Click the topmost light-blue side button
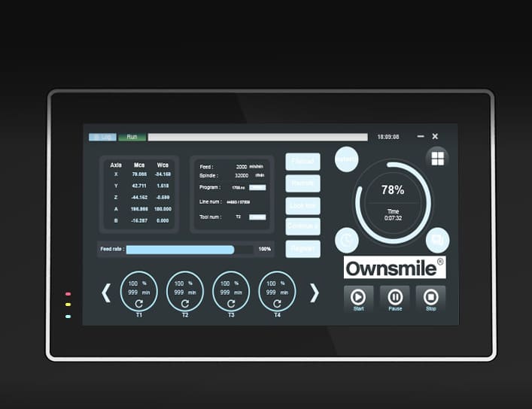The width and height of the screenshot is (532, 409). tap(302, 162)
